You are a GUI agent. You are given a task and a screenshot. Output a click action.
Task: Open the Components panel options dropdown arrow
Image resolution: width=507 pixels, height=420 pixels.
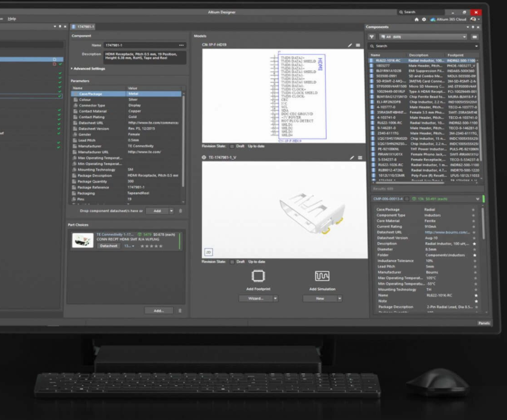(468, 27)
